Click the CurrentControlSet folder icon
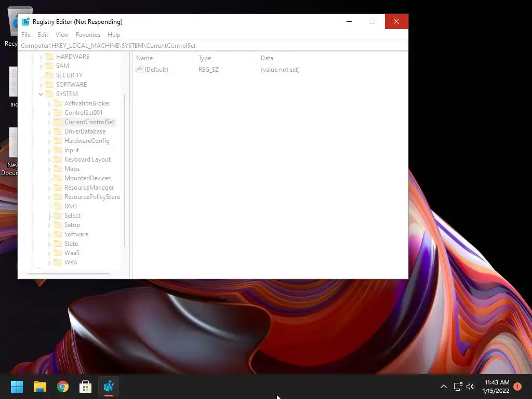This screenshot has width=532, height=399. [58, 122]
